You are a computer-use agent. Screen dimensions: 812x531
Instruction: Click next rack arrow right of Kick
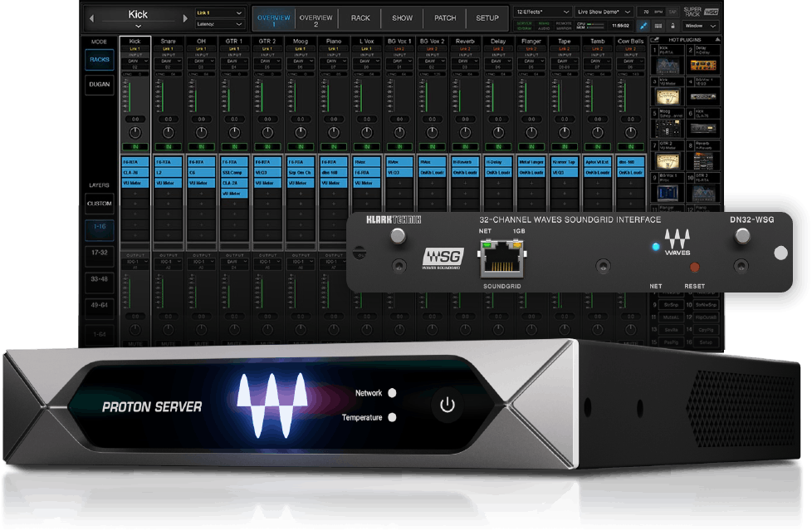coord(184,17)
